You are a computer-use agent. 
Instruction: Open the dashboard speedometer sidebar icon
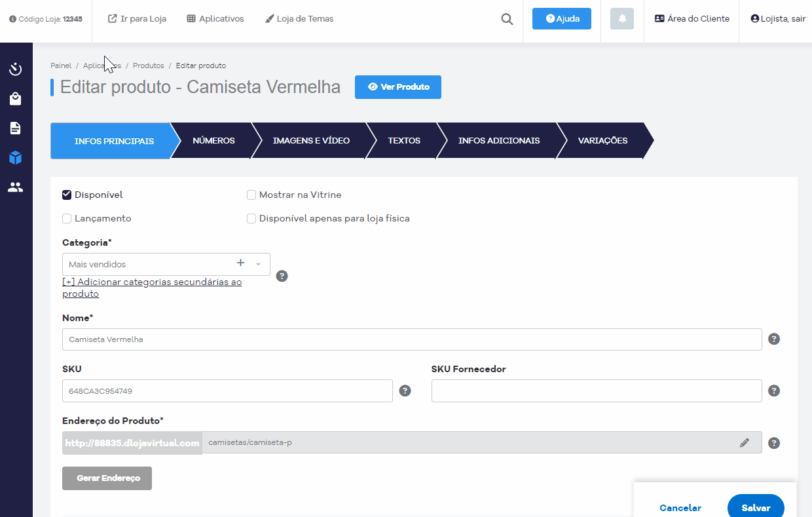16,69
